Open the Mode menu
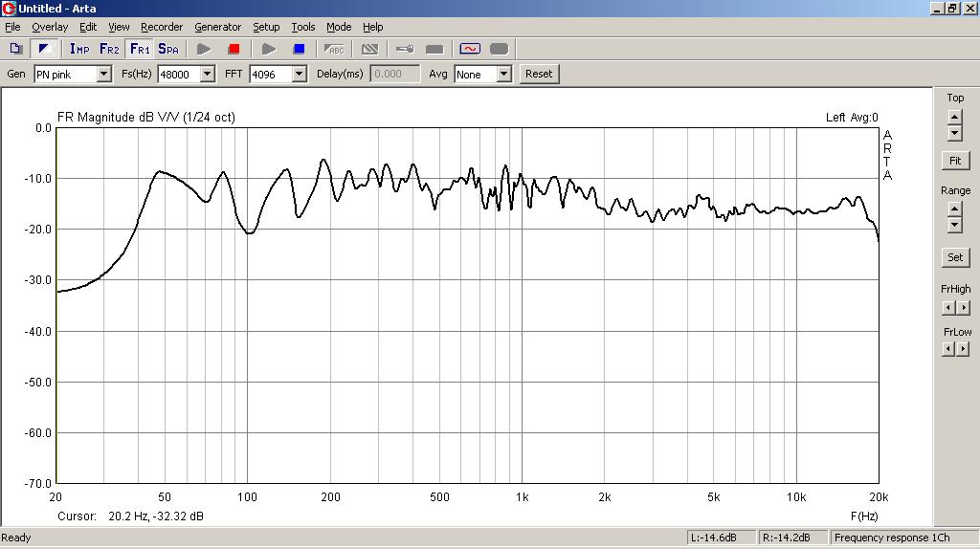The width and height of the screenshot is (980, 549). [339, 27]
